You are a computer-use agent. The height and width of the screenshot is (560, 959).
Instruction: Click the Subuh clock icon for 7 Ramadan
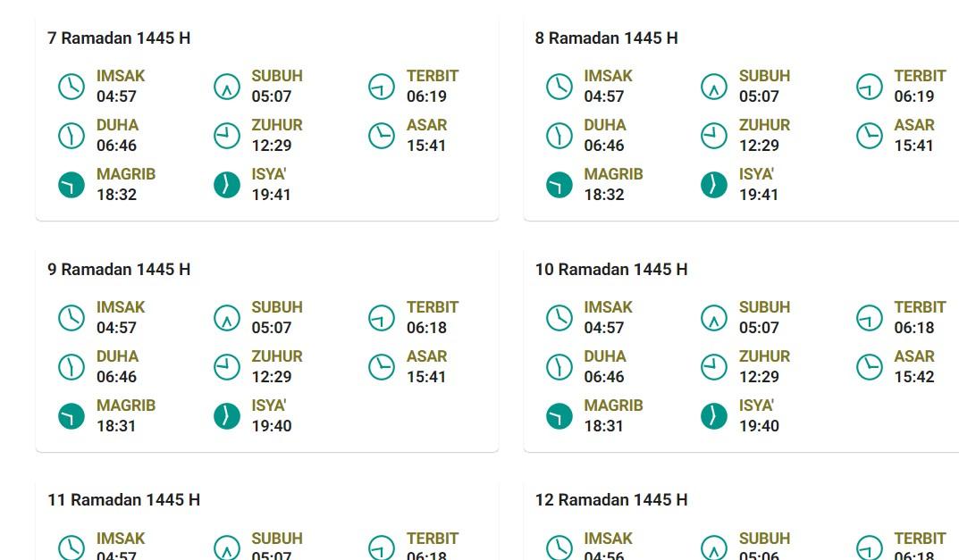click(x=227, y=87)
